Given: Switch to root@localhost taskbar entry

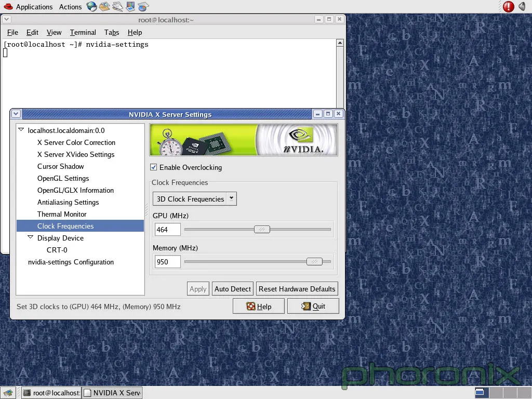Looking at the screenshot, I should [x=51, y=393].
